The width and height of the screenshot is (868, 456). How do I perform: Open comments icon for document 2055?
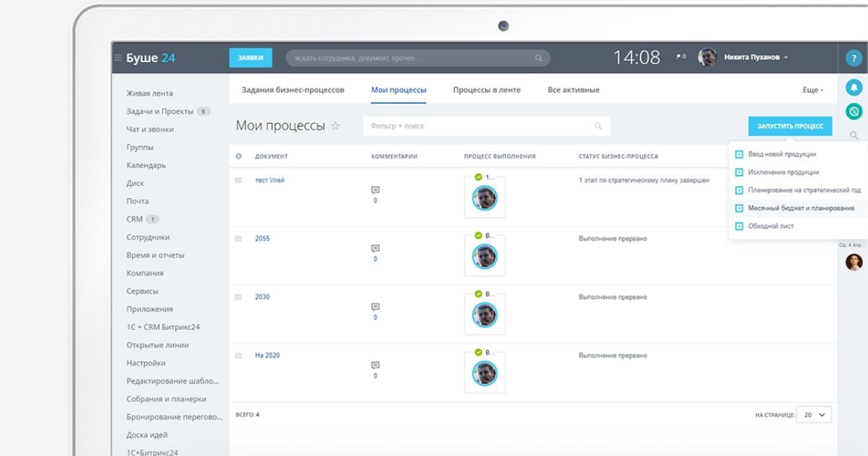click(375, 248)
